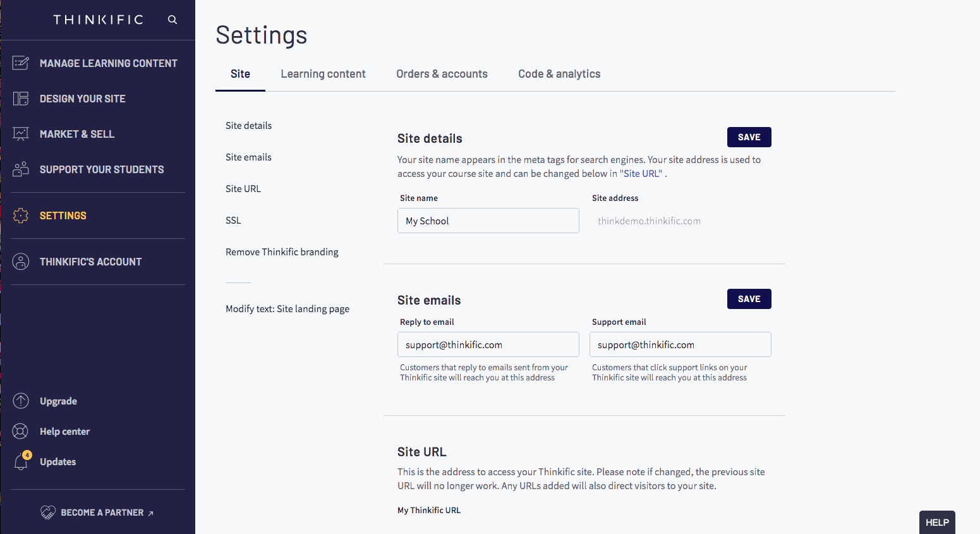The height and width of the screenshot is (534, 980).
Task: Click the Thinkific logo
Action: (x=98, y=20)
